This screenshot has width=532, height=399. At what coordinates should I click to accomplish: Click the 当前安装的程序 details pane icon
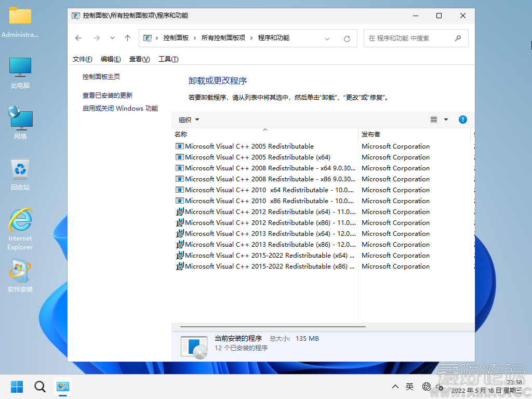point(194,347)
